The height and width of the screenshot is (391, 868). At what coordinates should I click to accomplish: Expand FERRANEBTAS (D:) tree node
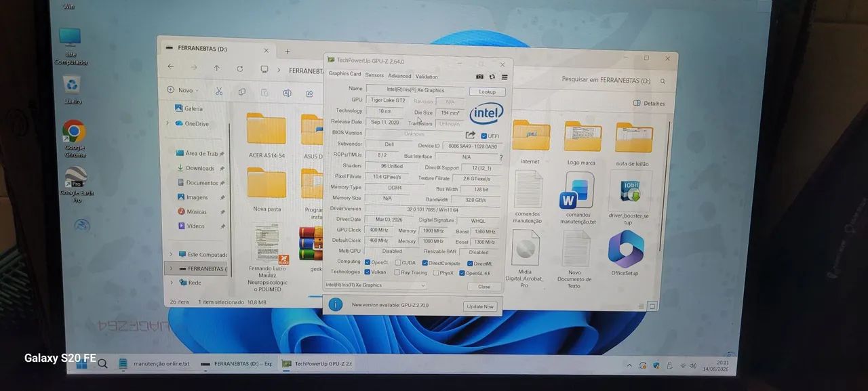(170, 268)
